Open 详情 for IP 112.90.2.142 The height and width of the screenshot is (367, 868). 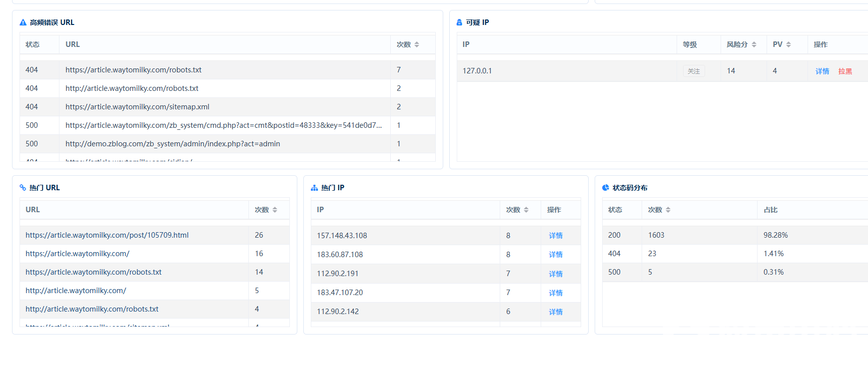pos(556,312)
